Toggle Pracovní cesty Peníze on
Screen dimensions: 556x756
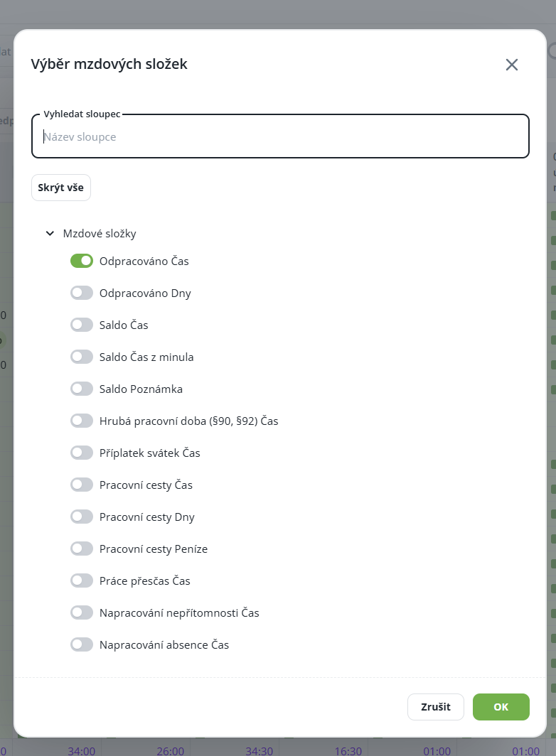[x=82, y=549]
